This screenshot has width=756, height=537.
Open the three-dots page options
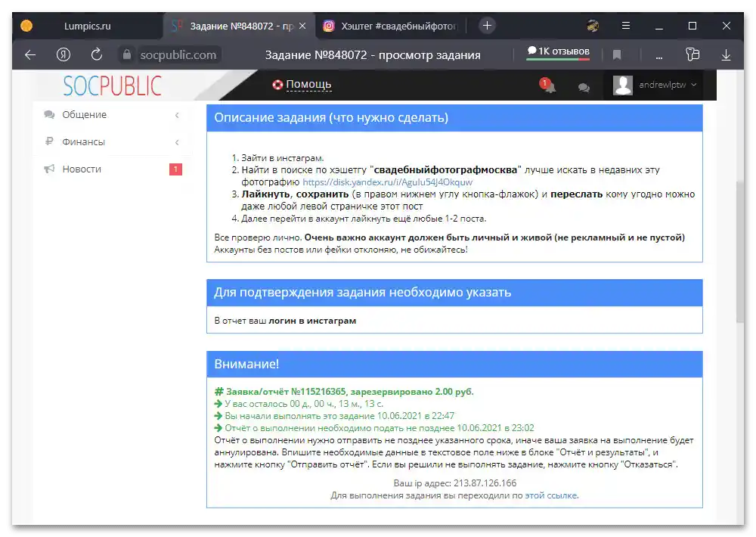tap(658, 57)
